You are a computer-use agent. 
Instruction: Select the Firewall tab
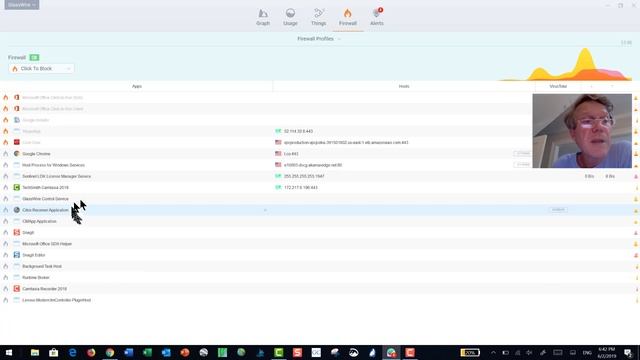[x=348, y=17]
